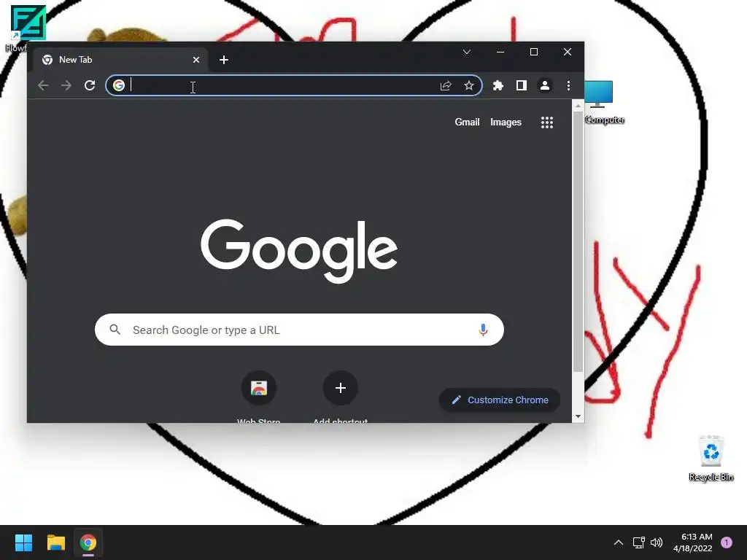Open Gmail link
Screen dimensions: 747x560
[467, 122]
